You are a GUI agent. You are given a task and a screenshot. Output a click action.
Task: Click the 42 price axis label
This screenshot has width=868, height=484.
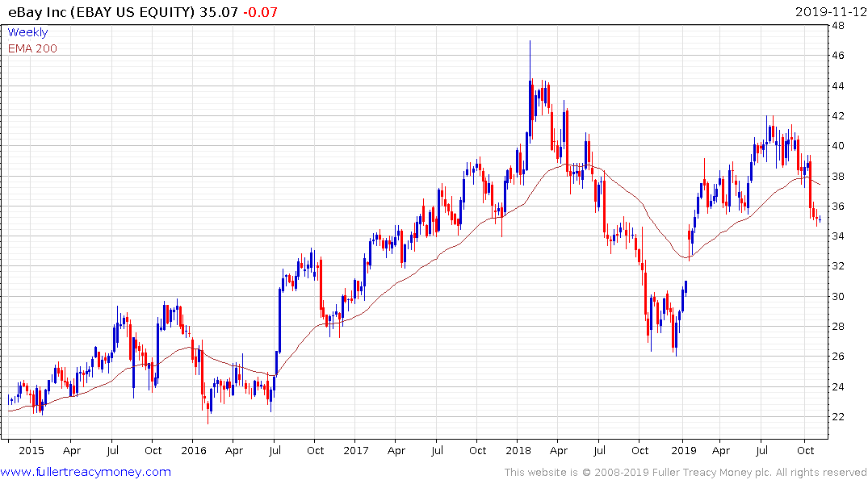837,115
